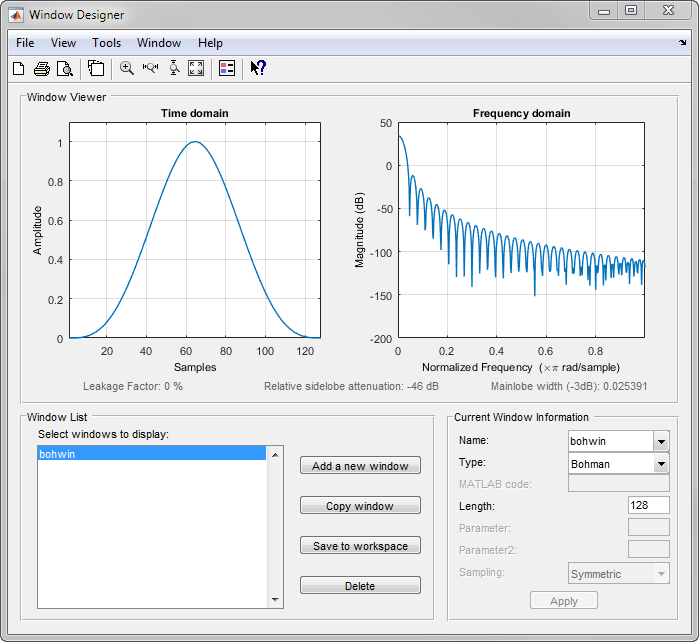Screen dimensions: 699x642
Task: Activate the What's This help pointer
Action: click(257, 68)
